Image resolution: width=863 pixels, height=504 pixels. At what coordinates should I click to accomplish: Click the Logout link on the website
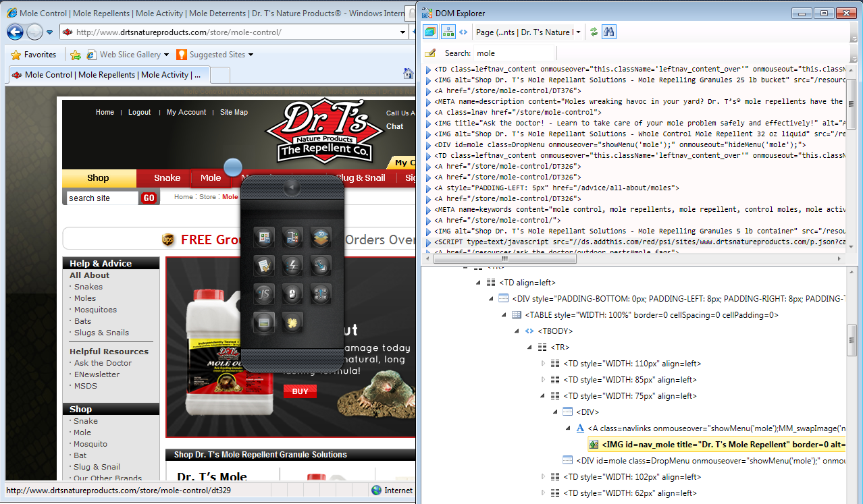coord(140,112)
